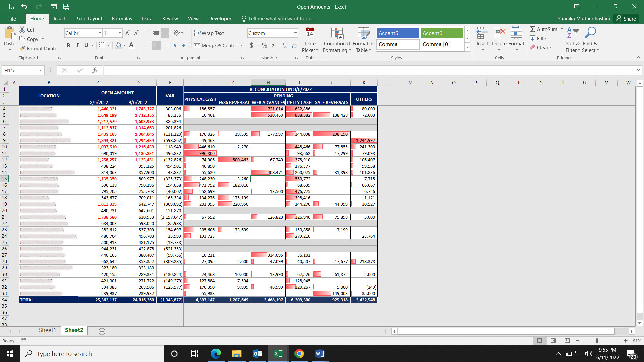644x362 pixels.
Task: Click the Find & Select magnifier icon
Action: (x=590, y=32)
